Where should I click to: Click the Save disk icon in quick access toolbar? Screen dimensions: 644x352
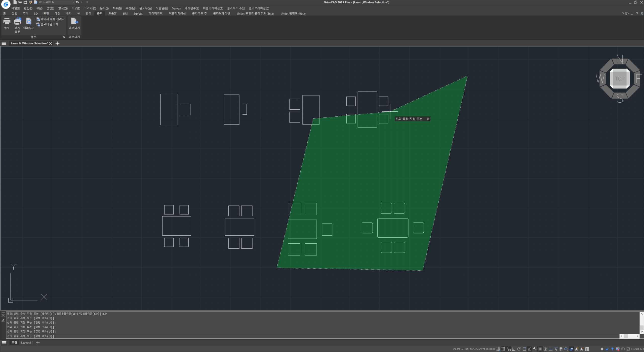25,2
